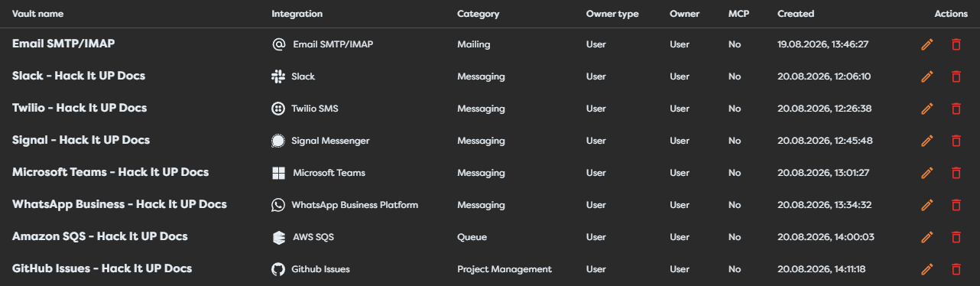Click the Queue category cell
This screenshot has width=980, height=286.
coord(472,237)
